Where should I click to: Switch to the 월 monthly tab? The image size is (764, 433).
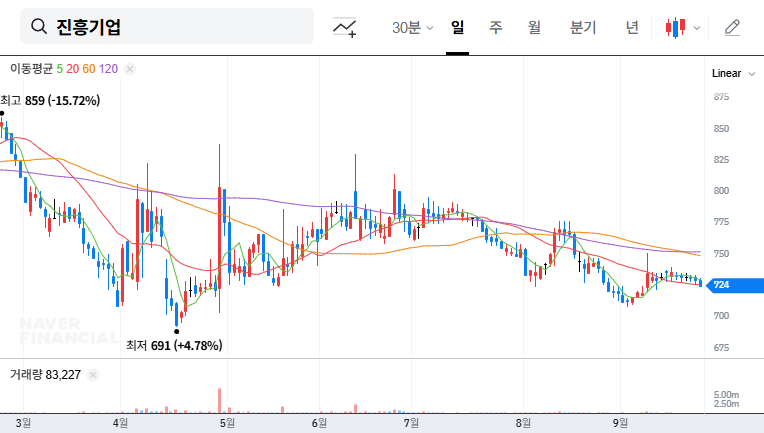tap(534, 27)
